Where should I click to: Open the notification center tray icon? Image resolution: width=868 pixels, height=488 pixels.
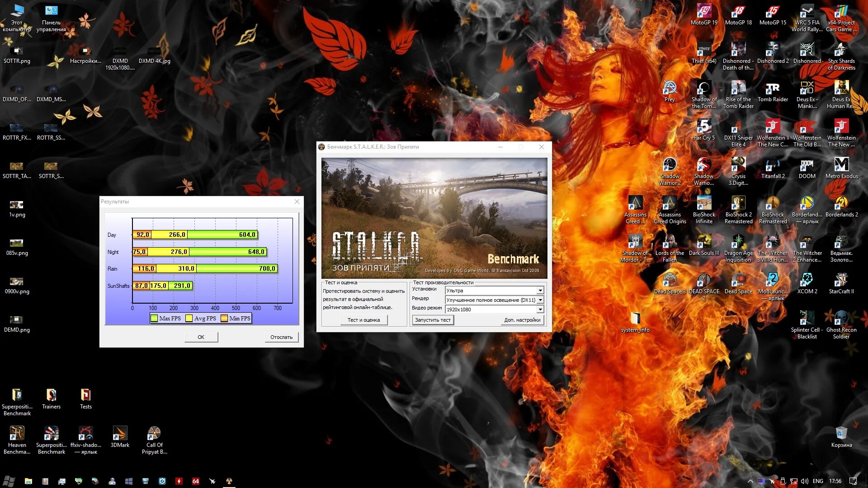point(853,481)
